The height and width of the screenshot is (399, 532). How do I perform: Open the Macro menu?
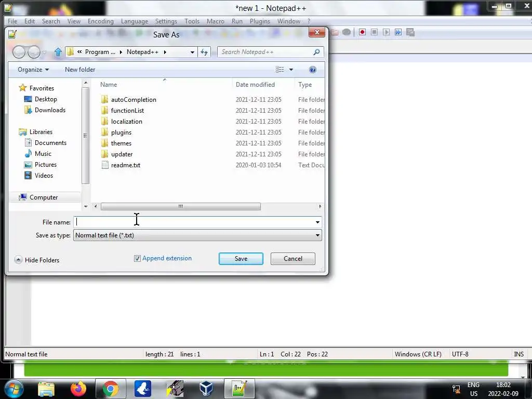pyautogui.click(x=216, y=21)
